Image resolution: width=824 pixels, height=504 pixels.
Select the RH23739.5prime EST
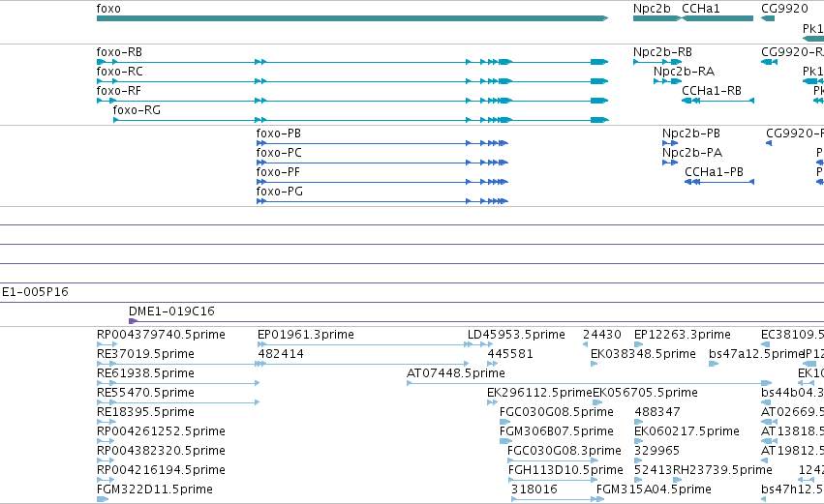coord(678,480)
